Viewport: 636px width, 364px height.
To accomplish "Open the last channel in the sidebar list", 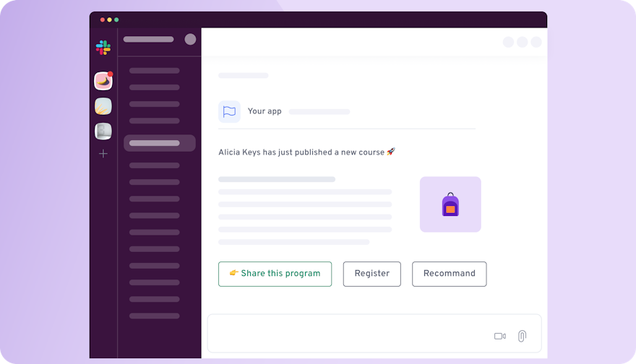I will point(154,316).
